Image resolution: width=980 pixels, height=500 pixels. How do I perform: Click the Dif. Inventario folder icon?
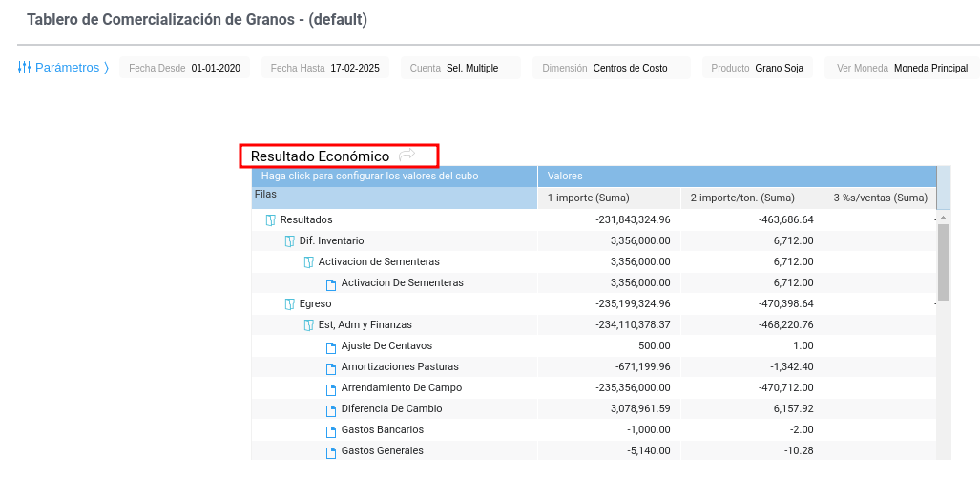coord(289,241)
